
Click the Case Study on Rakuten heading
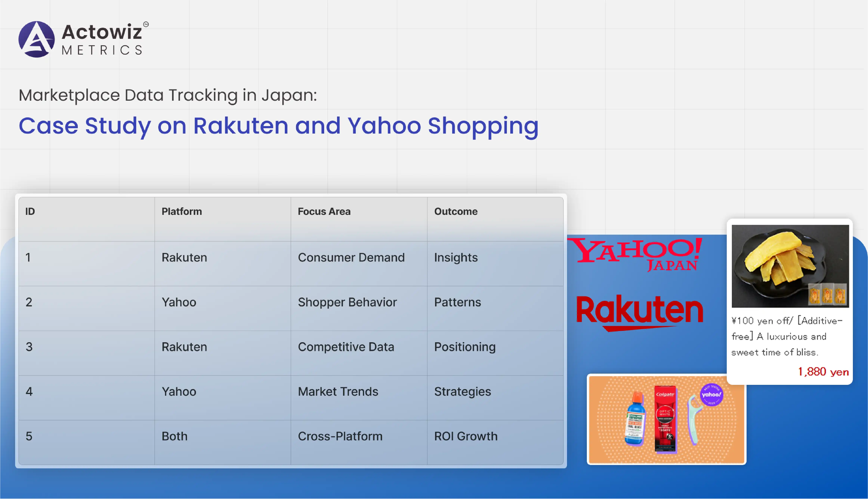(x=278, y=126)
